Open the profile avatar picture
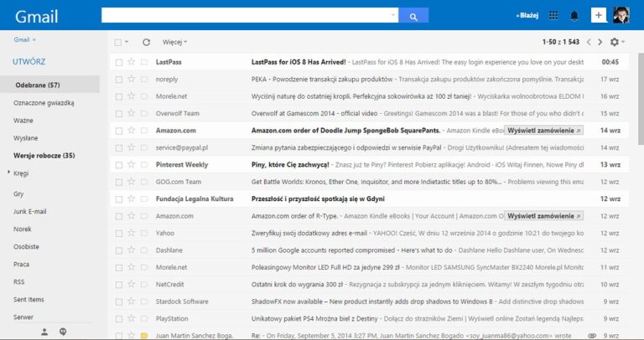This screenshot has height=340, width=644. click(621, 15)
